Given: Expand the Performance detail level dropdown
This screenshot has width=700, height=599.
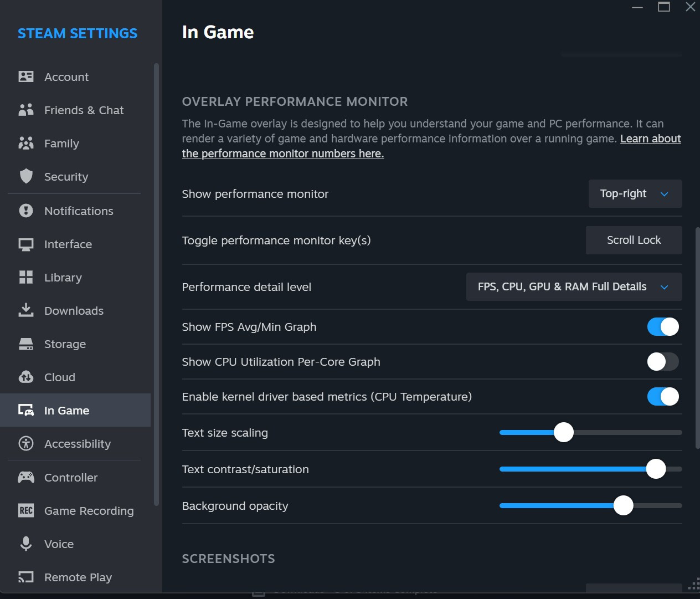Looking at the screenshot, I should [574, 286].
